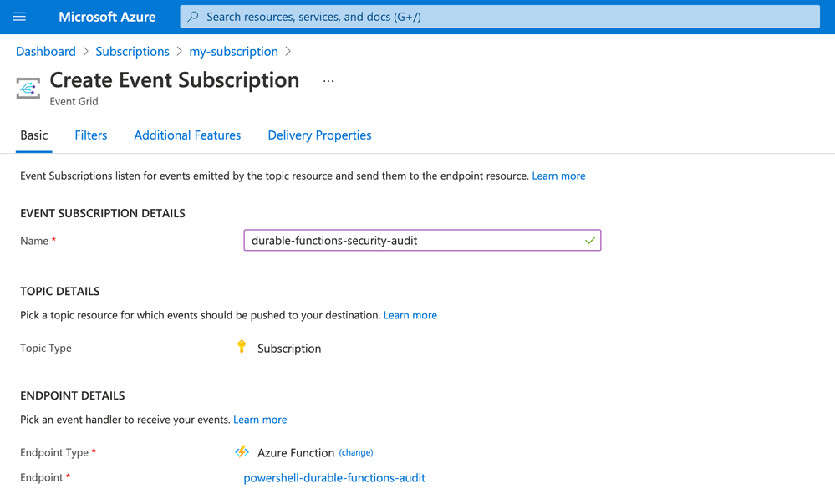The image size is (835, 504).
Task: Open Subscriptions breadcrumb link
Action: pos(132,52)
